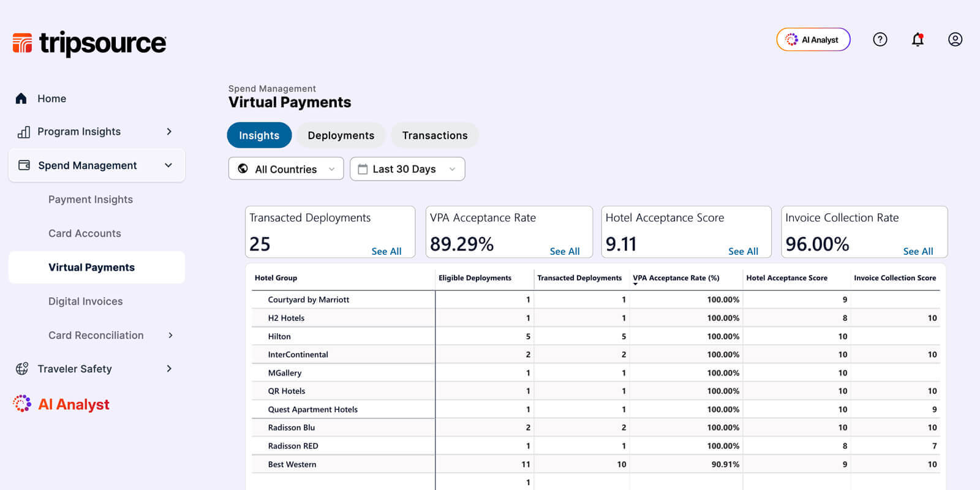Image resolution: width=980 pixels, height=490 pixels.
Task: See All for Hotel Acceptance Score
Action: coord(743,251)
